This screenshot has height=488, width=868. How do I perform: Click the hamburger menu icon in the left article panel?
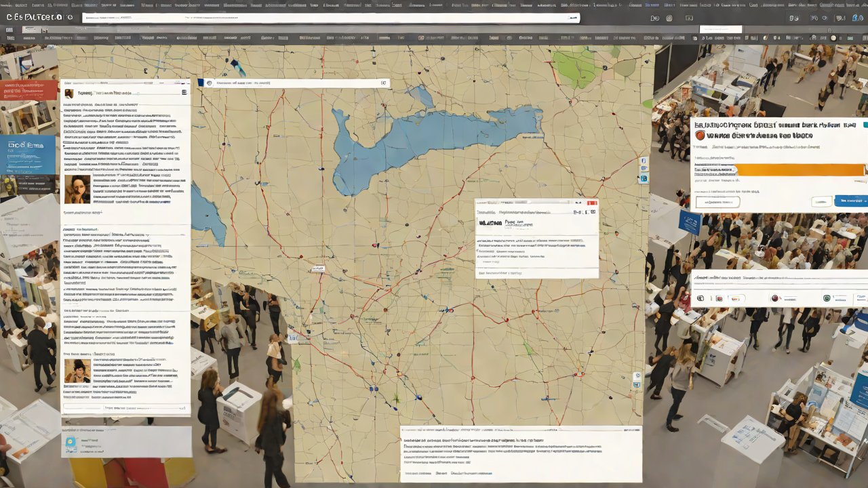coord(184,91)
